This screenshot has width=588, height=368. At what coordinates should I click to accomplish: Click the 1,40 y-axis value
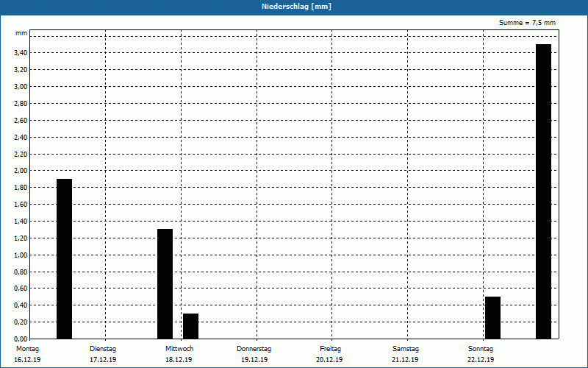pyautogui.click(x=21, y=222)
